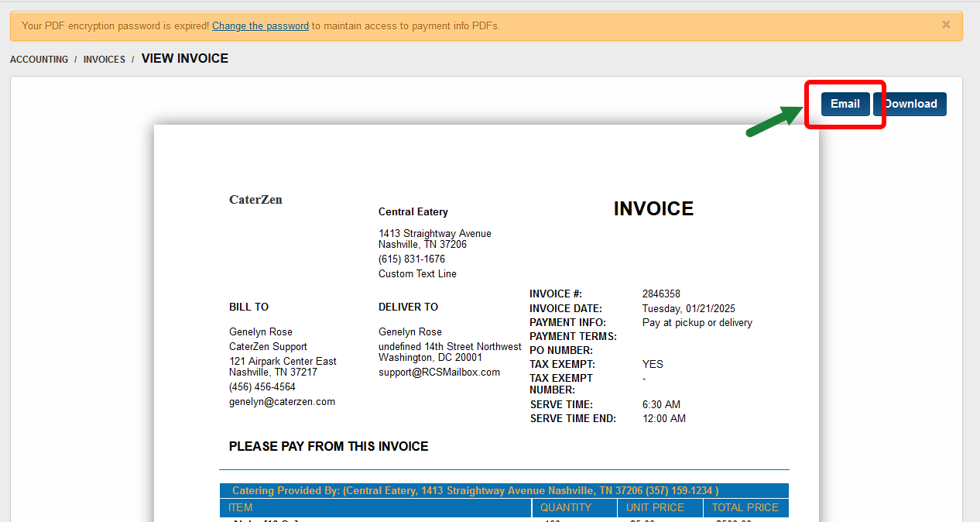The width and height of the screenshot is (980, 522).
Task: Click the support@RCSMailbox.com email address
Action: coord(439,373)
